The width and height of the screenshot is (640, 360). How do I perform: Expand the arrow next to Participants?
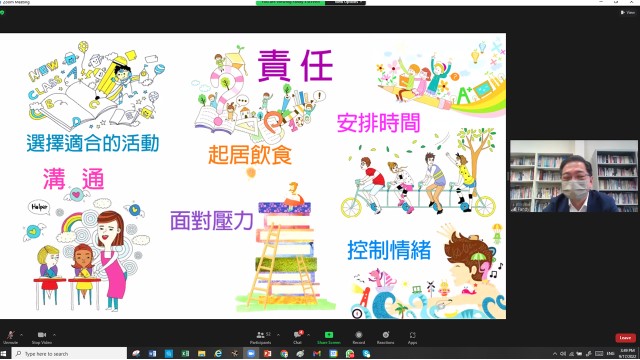coord(278,335)
